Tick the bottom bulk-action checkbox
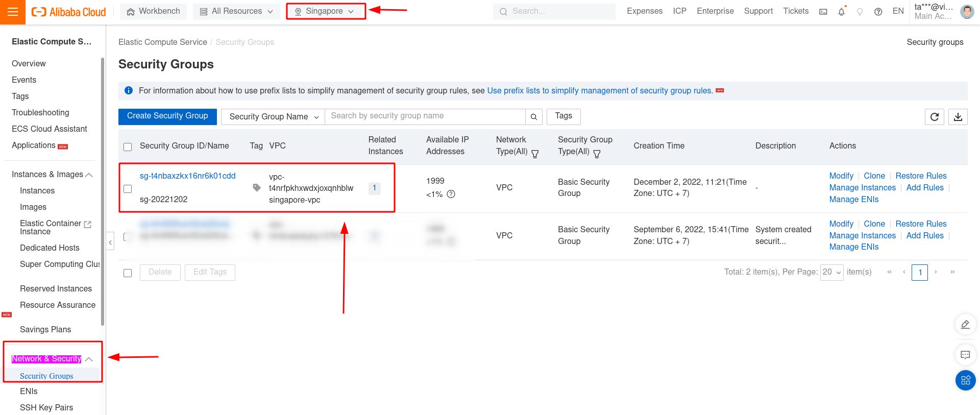The image size is (980, 415). (x=128, y=273)
